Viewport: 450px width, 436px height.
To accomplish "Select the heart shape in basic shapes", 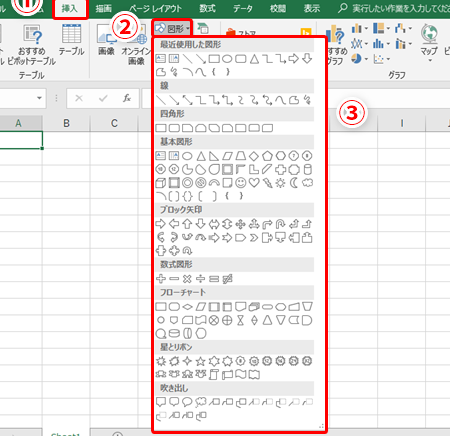I will (x=254, y=183).
